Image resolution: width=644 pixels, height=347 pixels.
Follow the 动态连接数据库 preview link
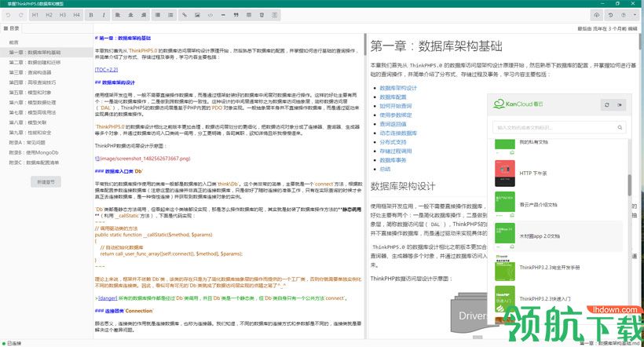[x=398, y=133]
